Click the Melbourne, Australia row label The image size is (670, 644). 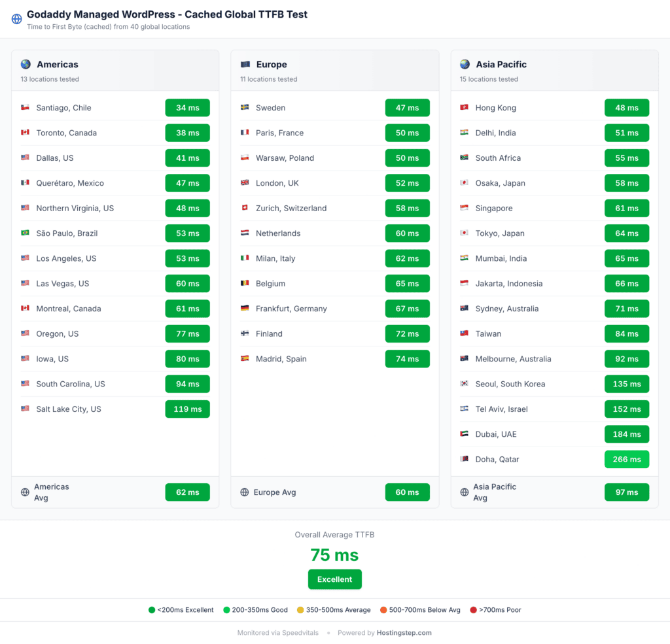tap(513, 359)
